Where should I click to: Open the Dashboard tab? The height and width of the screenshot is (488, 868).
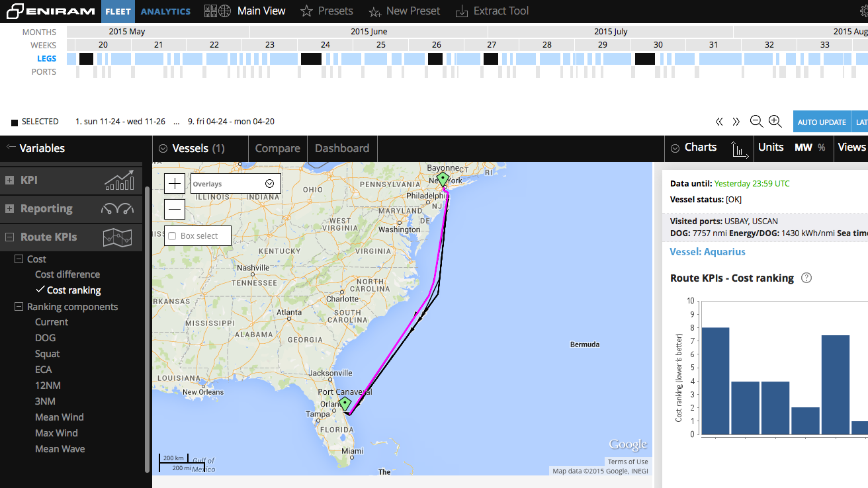pos(342,148)
